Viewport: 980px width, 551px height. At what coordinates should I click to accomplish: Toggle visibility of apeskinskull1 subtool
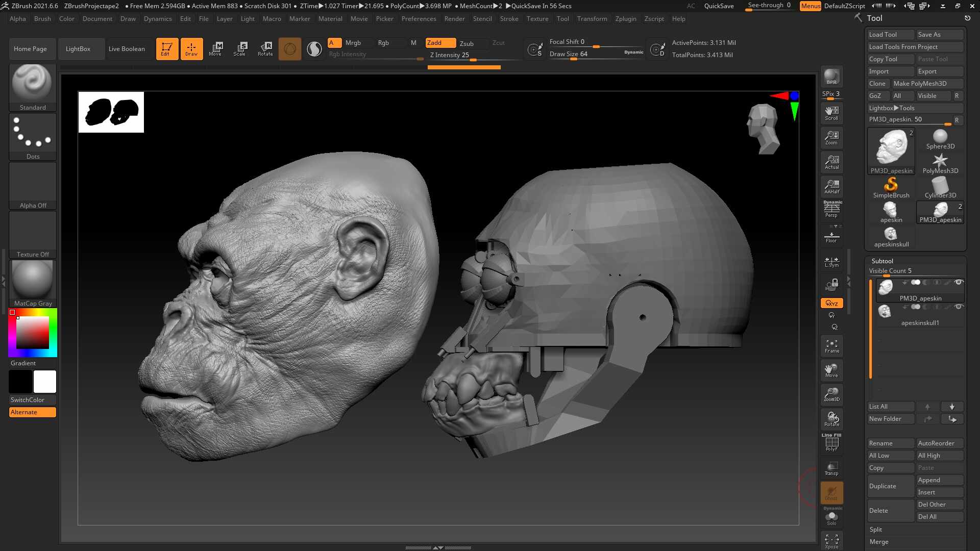pos(959,307)
